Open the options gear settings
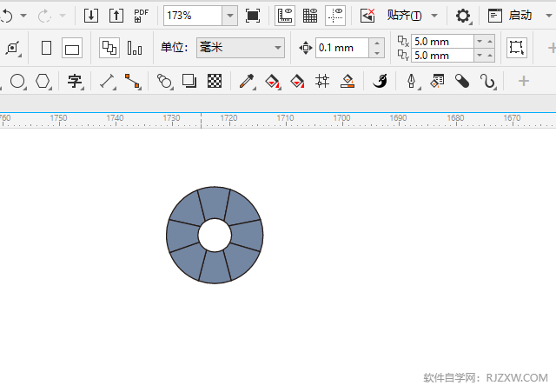This screenshot has height=392, width=556. (463, 16)
